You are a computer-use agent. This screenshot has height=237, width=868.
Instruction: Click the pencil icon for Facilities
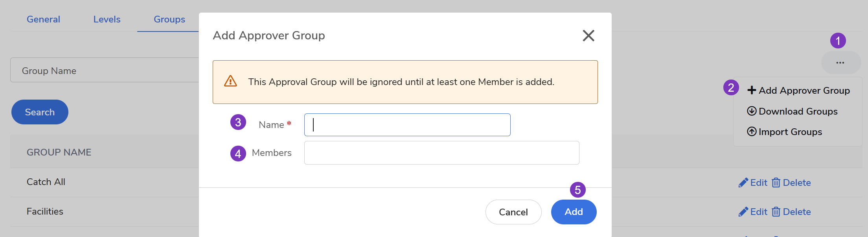[743, 212]
